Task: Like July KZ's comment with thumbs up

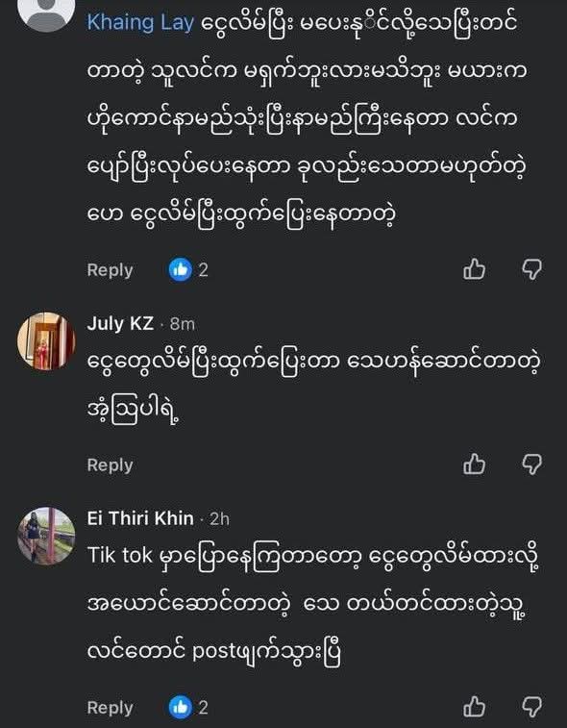Action: coord(474,464)
